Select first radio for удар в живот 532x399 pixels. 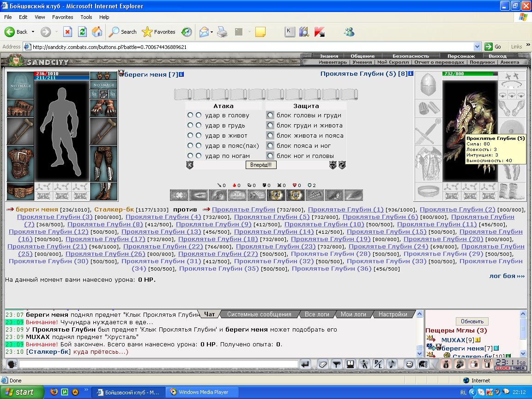(x=190, y=135)
